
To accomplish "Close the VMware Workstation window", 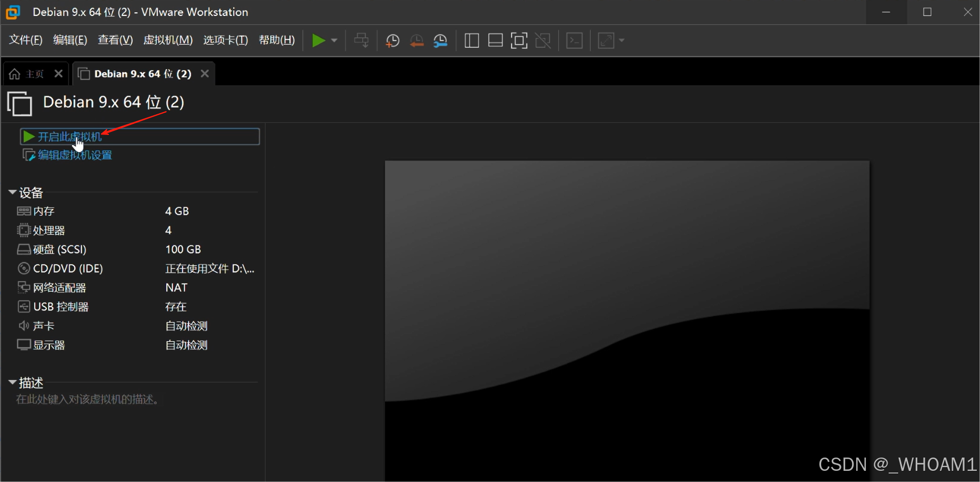I will [x=967, y=12].
